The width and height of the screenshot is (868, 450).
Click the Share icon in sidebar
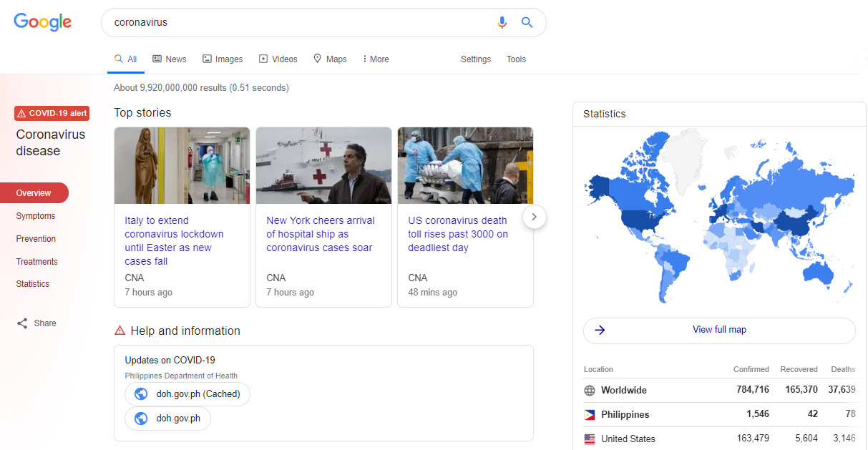point(22,323)
